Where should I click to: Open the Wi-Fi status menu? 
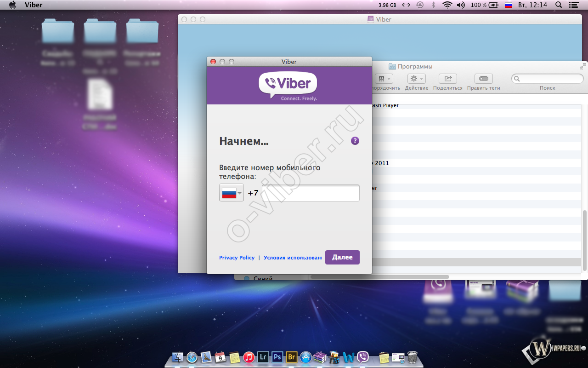click(447, 5)
